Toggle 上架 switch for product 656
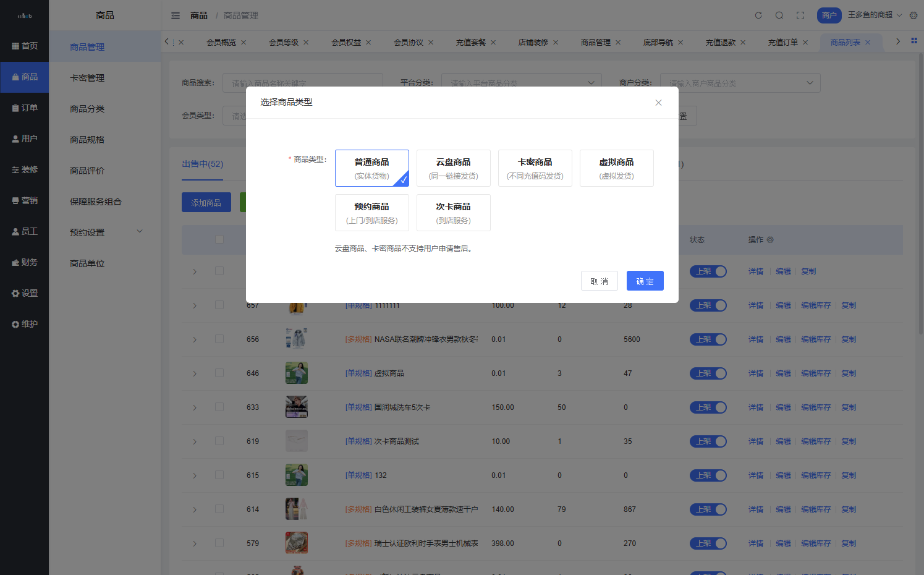 tap(708, 339)
